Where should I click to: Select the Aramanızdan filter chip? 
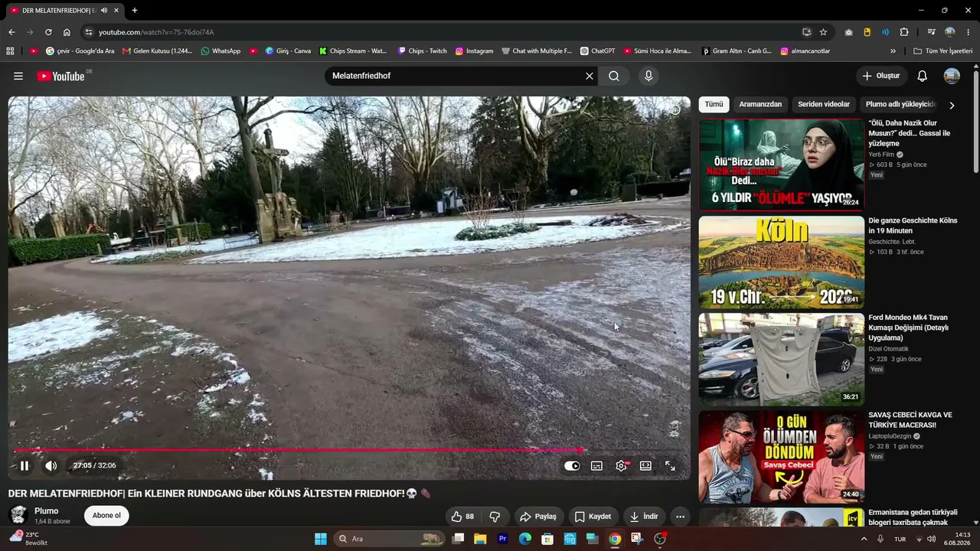[760, 104]
